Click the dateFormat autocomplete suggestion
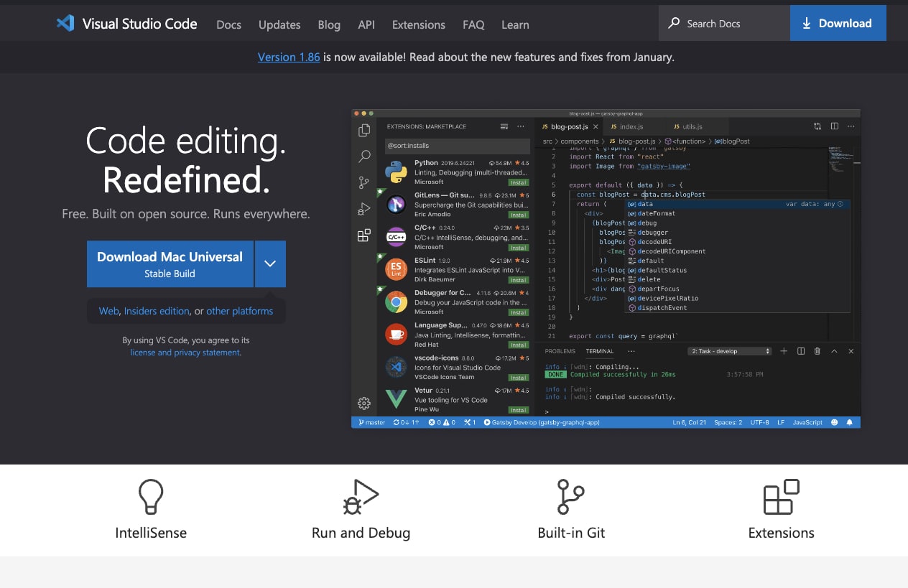The height and width of the screenshot is (588, 908). click(738, 213)
